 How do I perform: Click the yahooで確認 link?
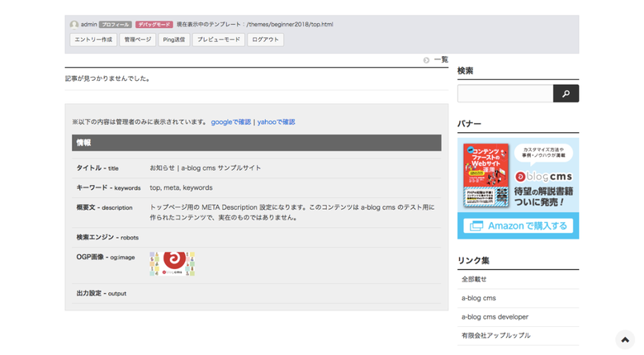pos(276,122)
